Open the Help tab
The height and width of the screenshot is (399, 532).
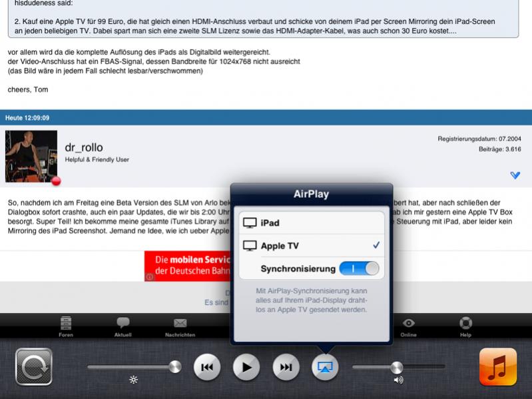tap(465, 326)
